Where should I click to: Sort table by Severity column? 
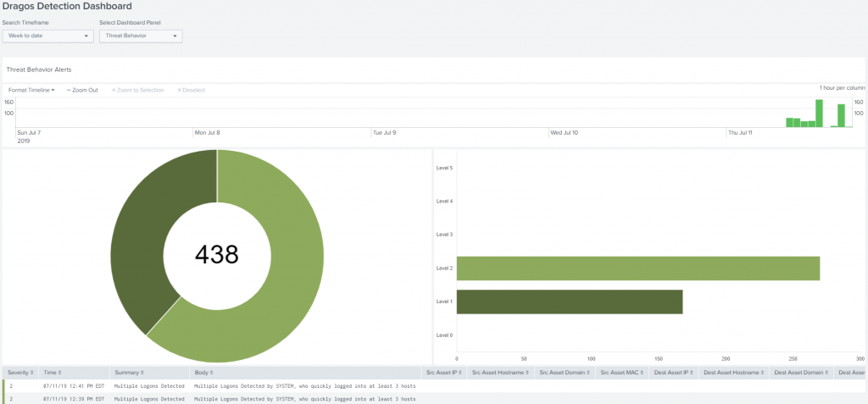[x=20, y=373]
